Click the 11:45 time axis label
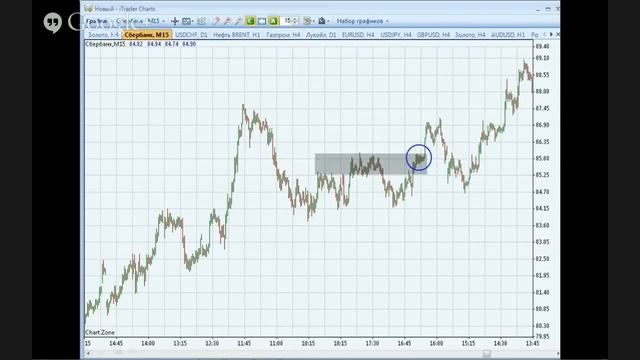The width and height of the screenshot is (640, 360). 244,343
